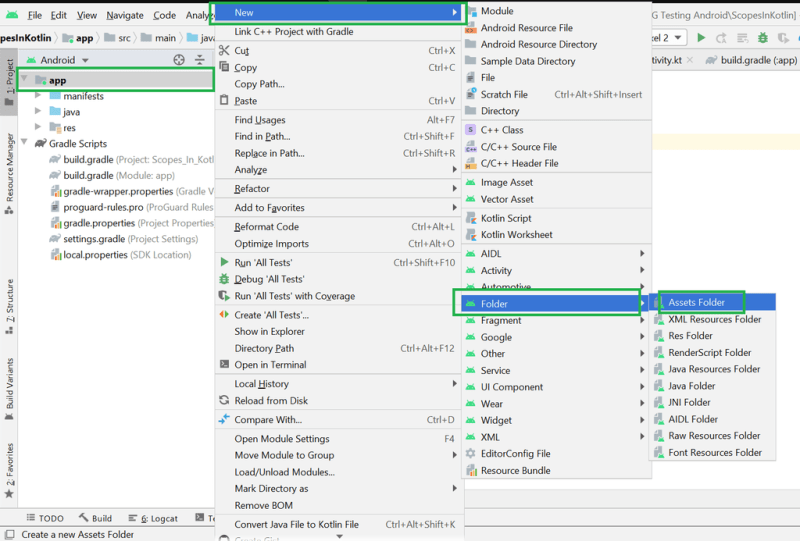The image size is (800, 541).
Task: Click the Cut scissors icon entry
Action: point(338,51)
